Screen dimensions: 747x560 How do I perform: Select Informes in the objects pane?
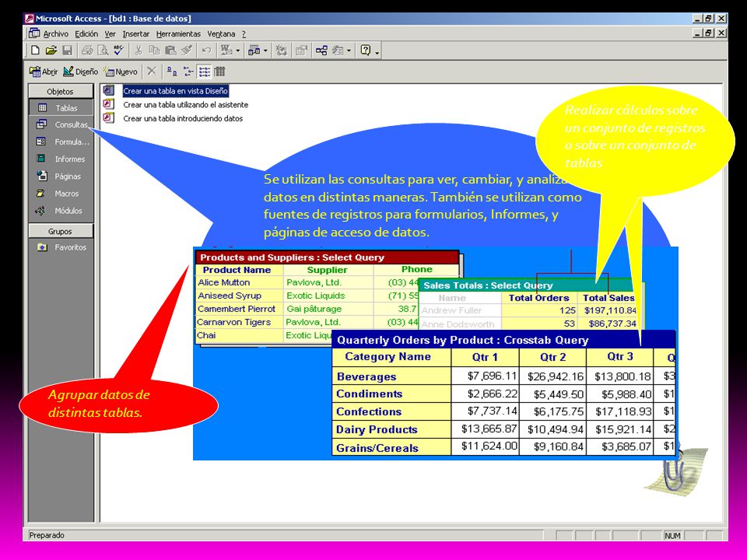[x=61, y=159]
